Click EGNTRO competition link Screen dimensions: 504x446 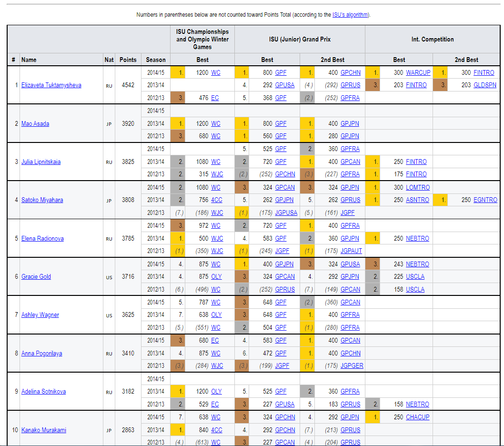click(x=485, y=200)
